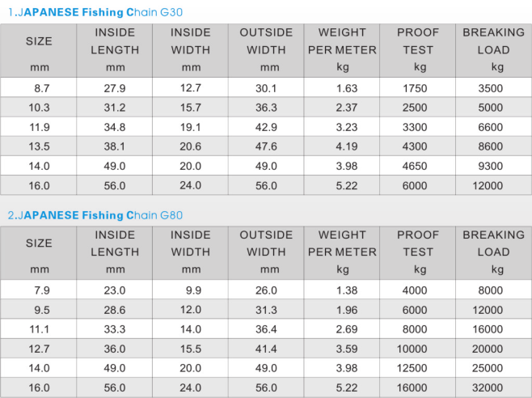
Task: Click G30 PROOF TEST header
Action: [x=419, y=49]
